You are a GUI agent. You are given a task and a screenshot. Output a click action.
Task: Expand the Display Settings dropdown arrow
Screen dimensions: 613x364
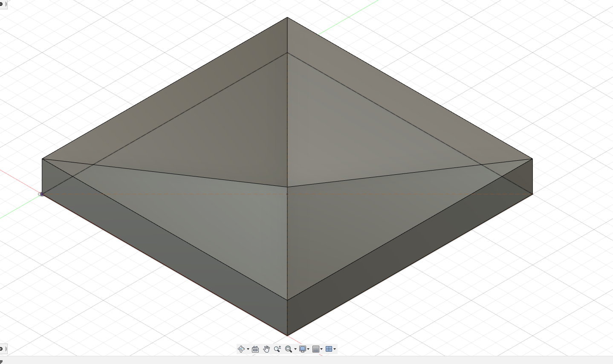pyautogui.click(x=308, y=350)
